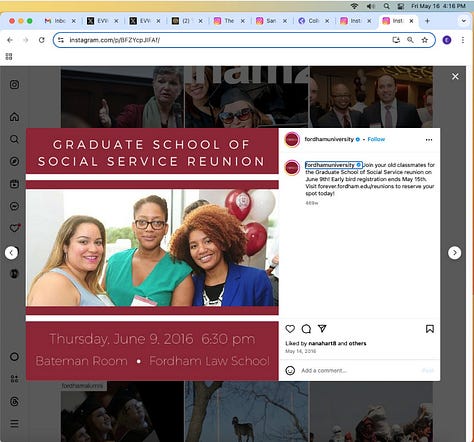The height and width of the screenshot is (442, 474).
Task: Reload the page with the refresh button
Action: tap(42, 40)
